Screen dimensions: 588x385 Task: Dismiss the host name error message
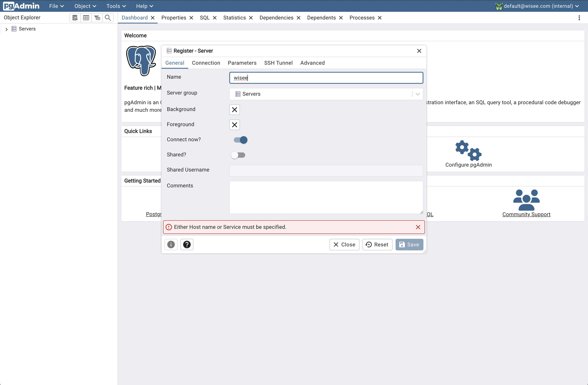(x=418, y=227)
